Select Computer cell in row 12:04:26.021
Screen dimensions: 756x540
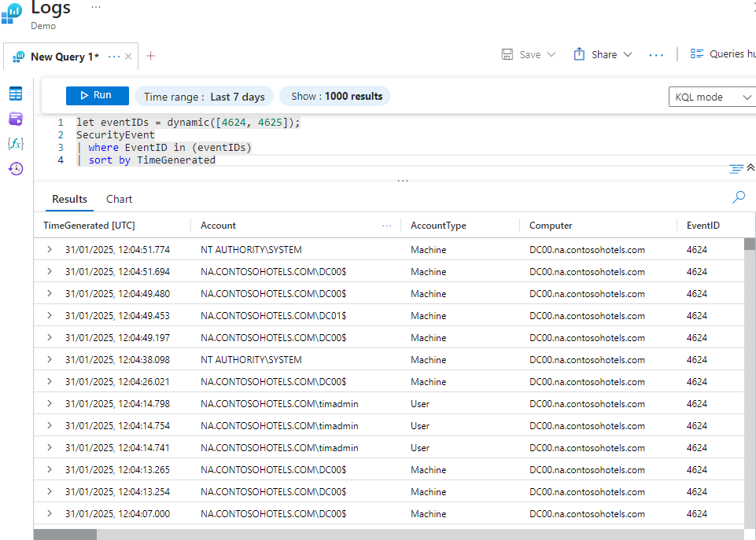click(x=587, y=382)
